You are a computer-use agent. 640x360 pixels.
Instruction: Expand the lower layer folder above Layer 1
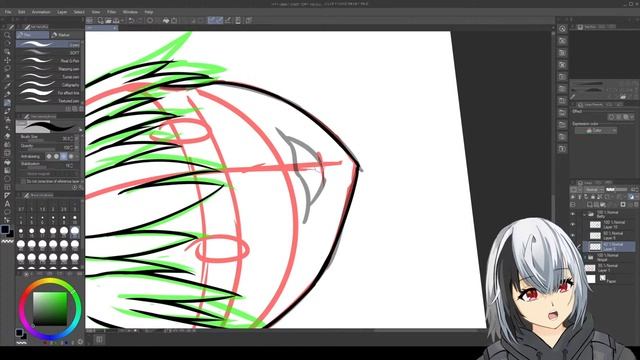click(584, 257)
